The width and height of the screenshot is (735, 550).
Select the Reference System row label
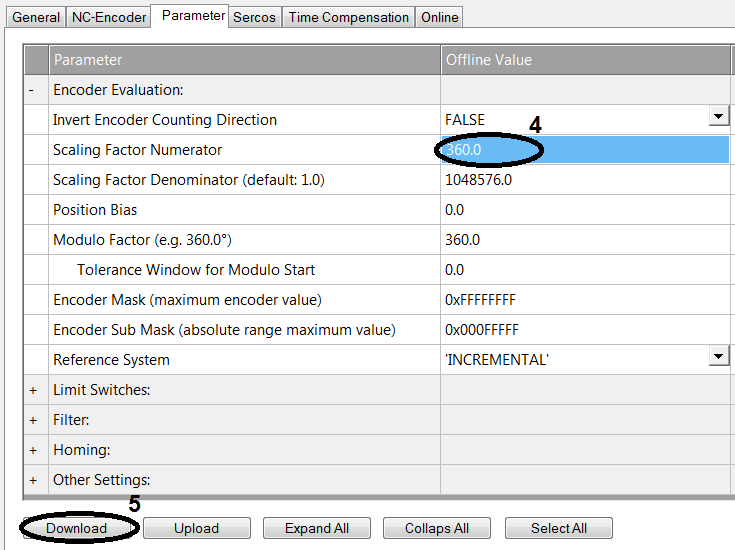click(x=111, y=360)
